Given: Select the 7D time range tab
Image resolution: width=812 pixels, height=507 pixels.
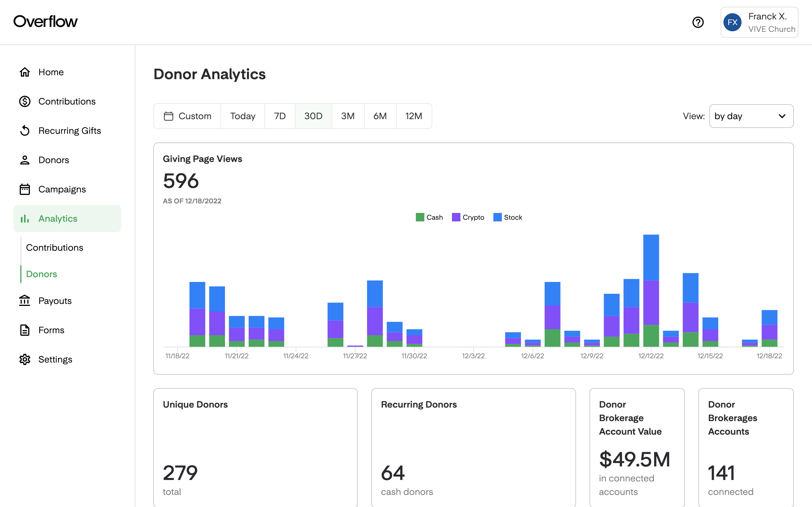Looking at the screenshot, I should pyautogui.click(x=279, y=116).
